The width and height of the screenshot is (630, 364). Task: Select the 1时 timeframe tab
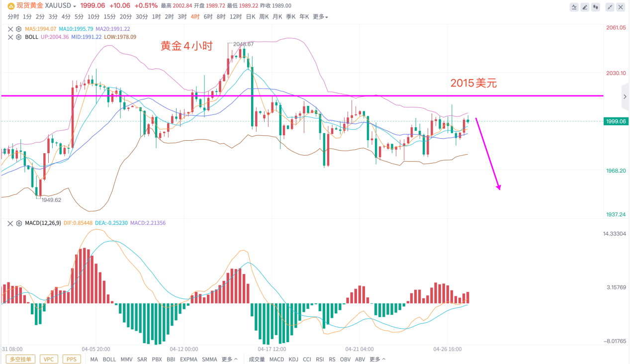[x=156, y=16]
